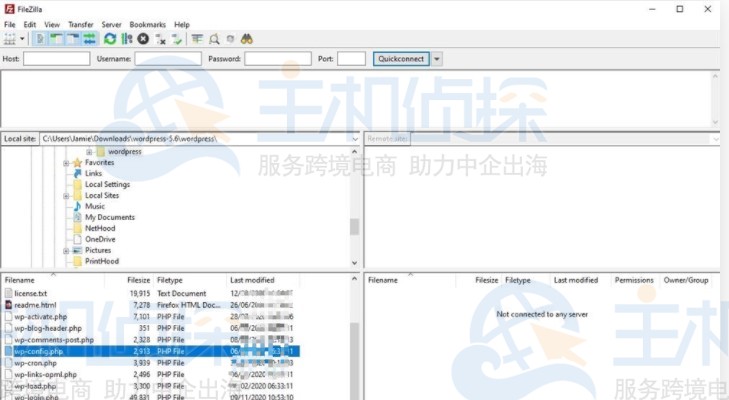This screenshot has height=400, width=729.
Task: Toggle the message log display
Action: click(40, 39)
